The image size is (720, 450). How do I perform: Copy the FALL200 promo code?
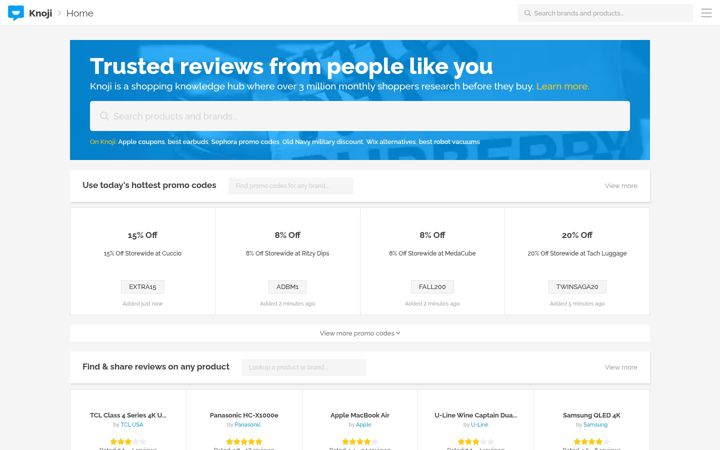click(x=432, y=287)
